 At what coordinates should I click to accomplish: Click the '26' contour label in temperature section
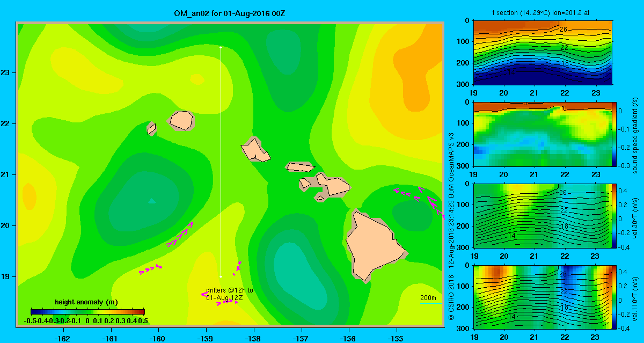[x=563, y=28]
